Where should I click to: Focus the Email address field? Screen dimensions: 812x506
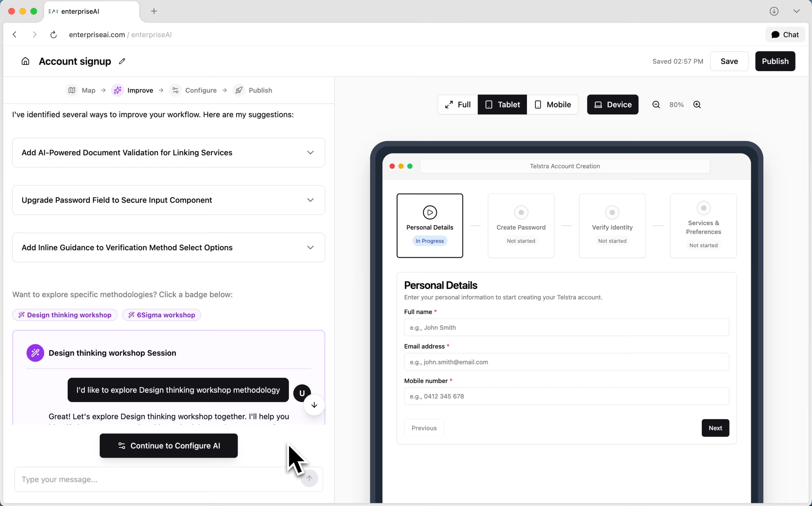(567, 362)
